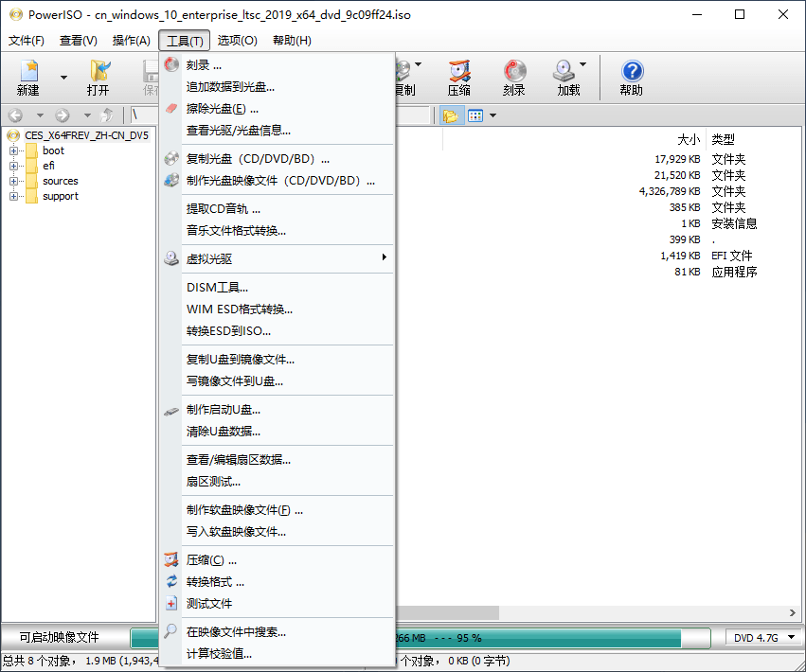The image size is (806, 672).
Task: Open the Back history dropdown arrow
Action: tap(40, 115)
